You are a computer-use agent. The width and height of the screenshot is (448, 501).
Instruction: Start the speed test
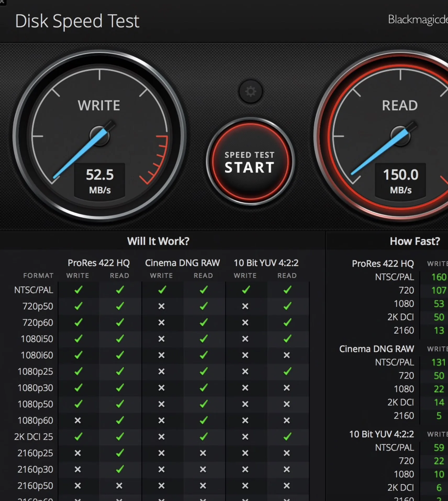pos(250,162)
